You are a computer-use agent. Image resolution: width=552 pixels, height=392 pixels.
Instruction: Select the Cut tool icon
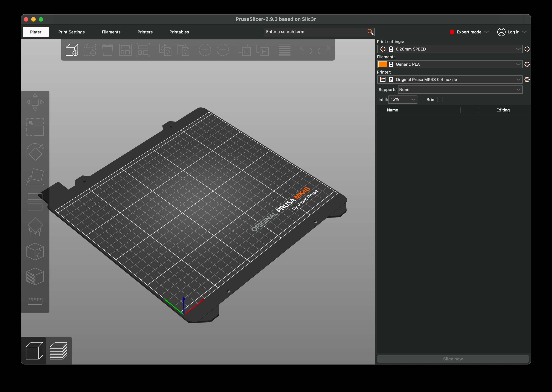coord(35,202)
